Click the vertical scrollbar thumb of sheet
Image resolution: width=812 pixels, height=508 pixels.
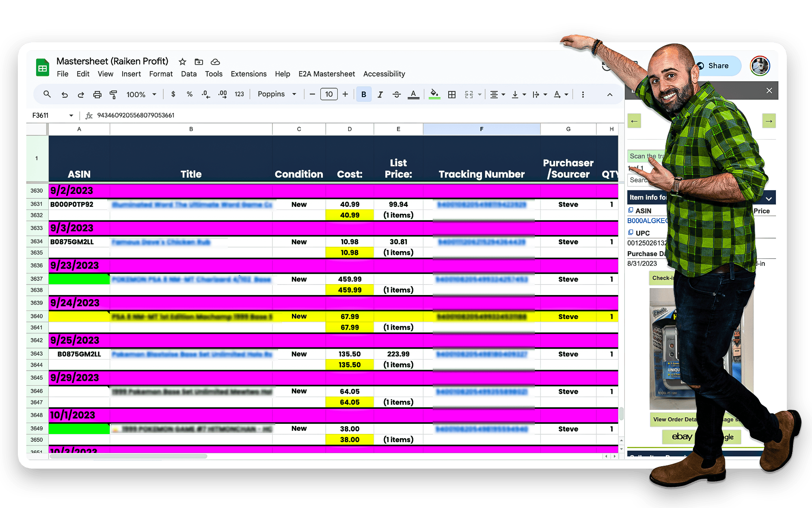tap(621, 414)
